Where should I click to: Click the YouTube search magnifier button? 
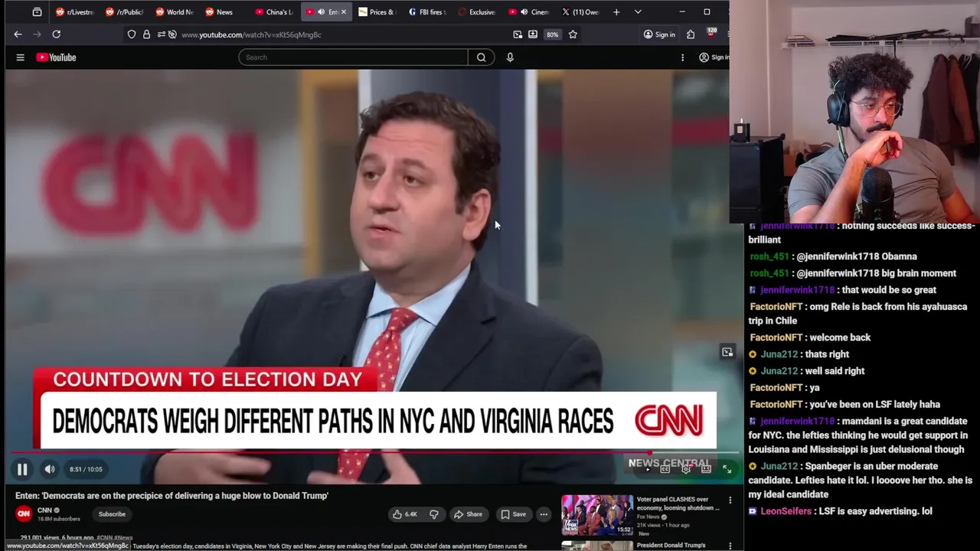481,57
